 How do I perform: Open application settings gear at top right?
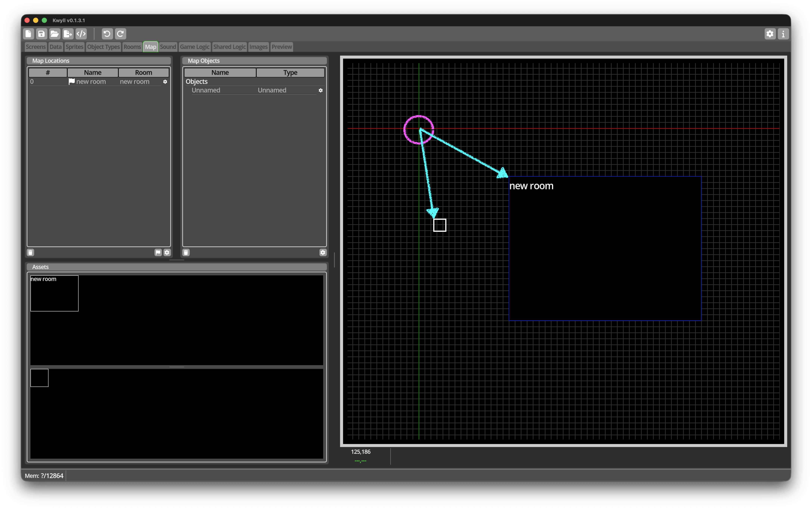[x=770, y=34]
